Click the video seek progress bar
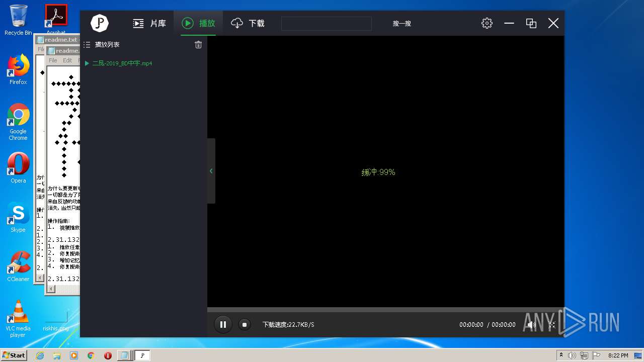This screenshot has height=362, width=644. 385,310
